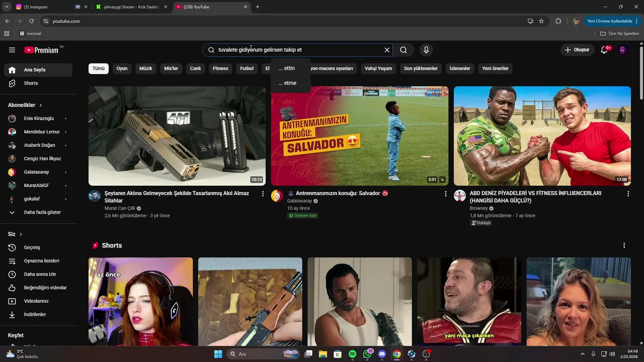644x362 pixels.
Task: Open Shorts shelf three-dot menu
Action: coord(624,245)
